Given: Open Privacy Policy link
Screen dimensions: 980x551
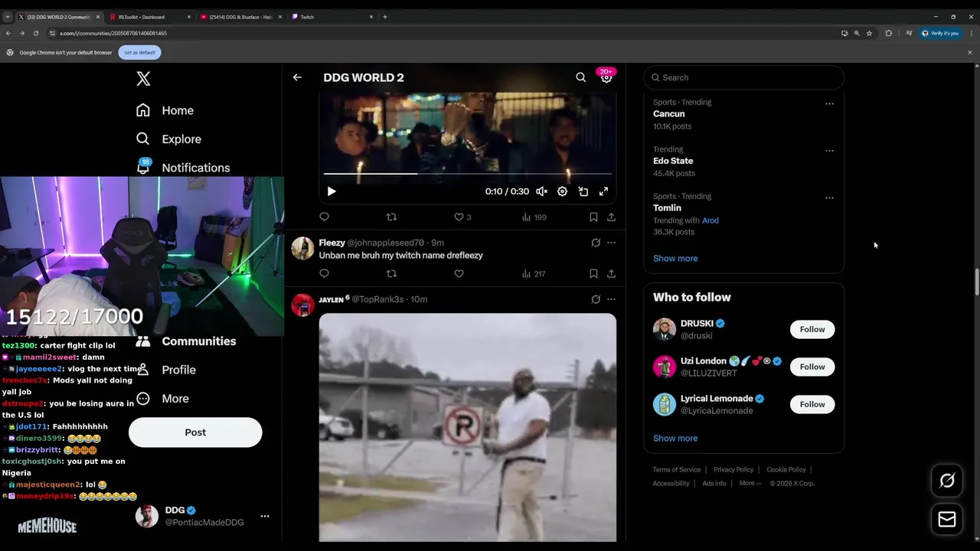Looking at the screenshot, I should (733, 470).
